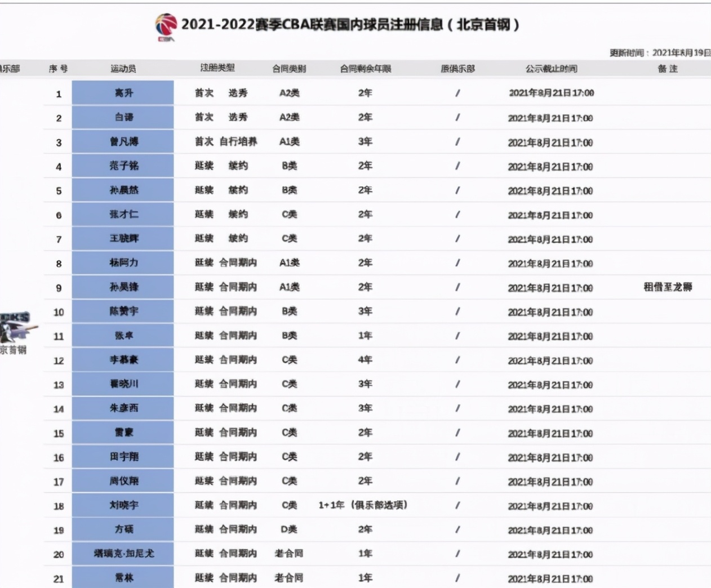711x588 pixels.
Task: Click the deadline 2021年8月21日17:00 in row 1
Action: 551,93
